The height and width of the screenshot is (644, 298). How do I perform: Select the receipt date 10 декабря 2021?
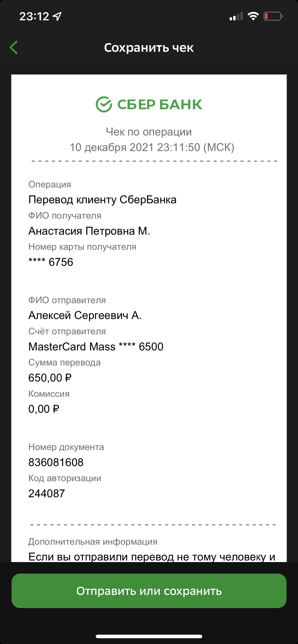point(112,147)
